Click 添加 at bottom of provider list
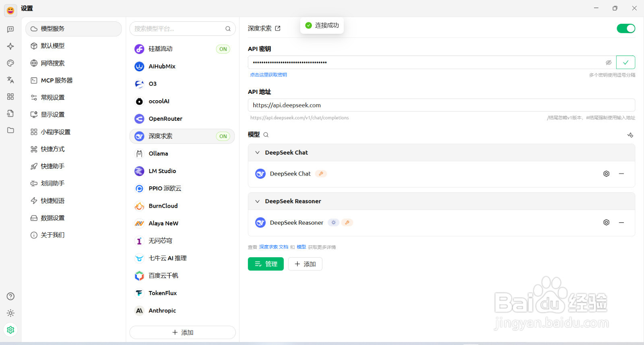The width and height of the screenshot is (644, 345). [x=182, y=333]
